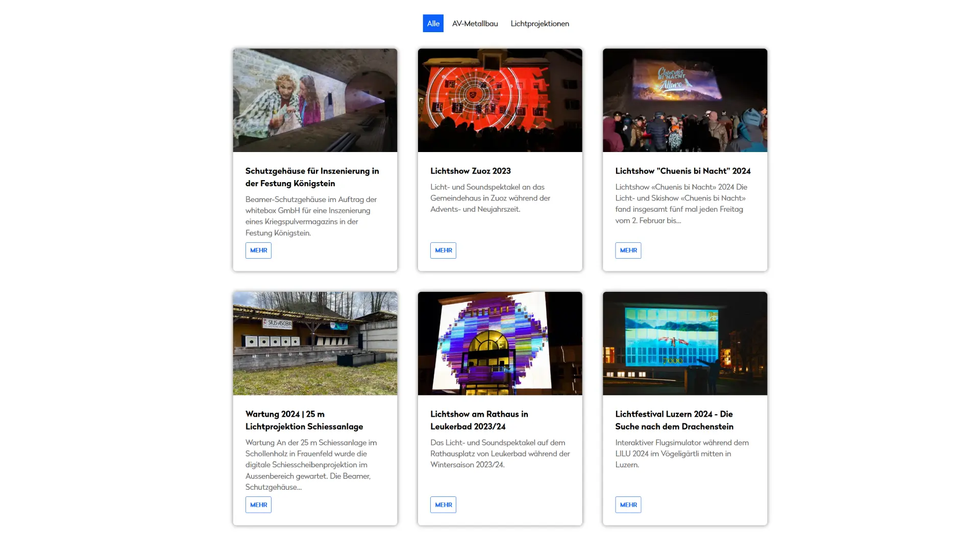Click description starting "Interaktiver Flugsimulator während"
Viewport: 980px width, 551px height.
(x=682, y=454)
